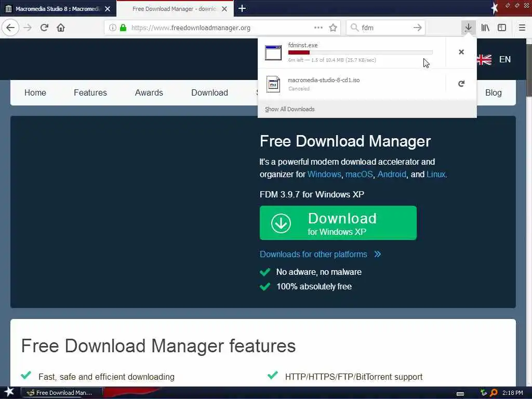Close the Macromedia Studio 8 tab
Viewport: 532px width, 399px height.
point(108,9)
